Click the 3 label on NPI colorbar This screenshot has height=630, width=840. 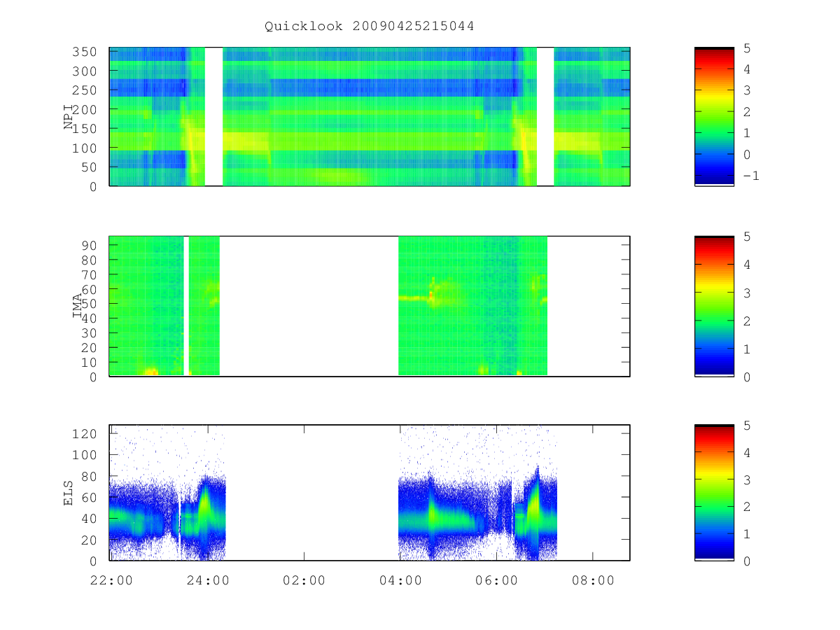[747, 90]
